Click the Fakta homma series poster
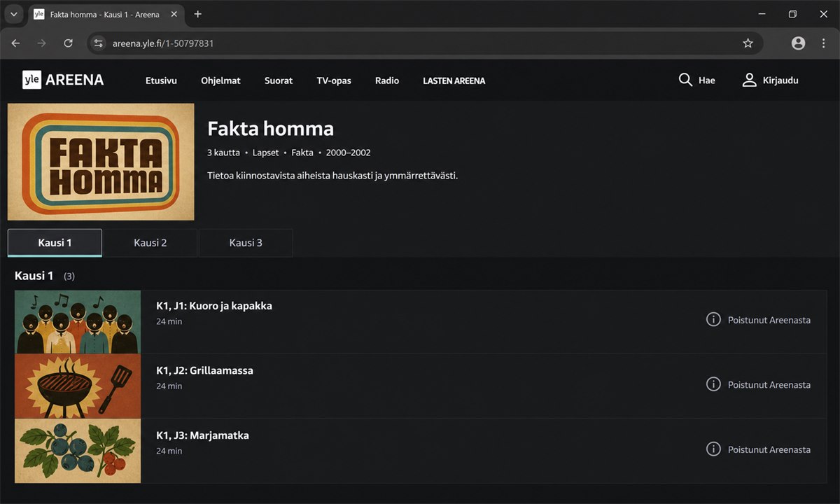This screenshot has width=840, height=504. (101, 162)
